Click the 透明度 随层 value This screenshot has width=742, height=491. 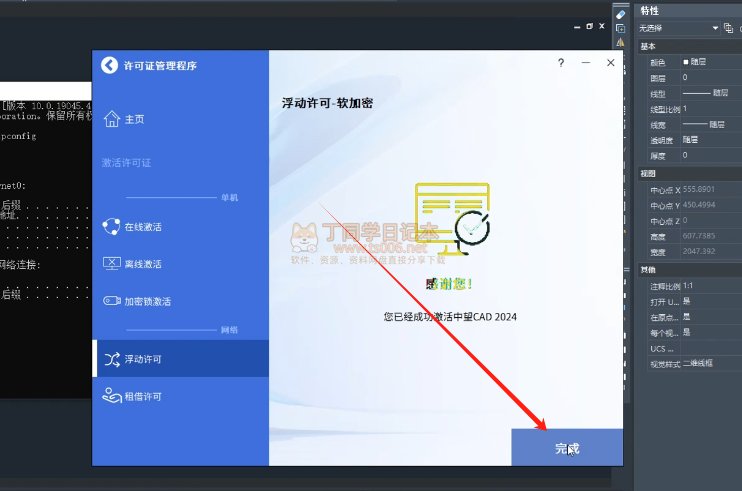pyautogui.click(x=690, y=140)
